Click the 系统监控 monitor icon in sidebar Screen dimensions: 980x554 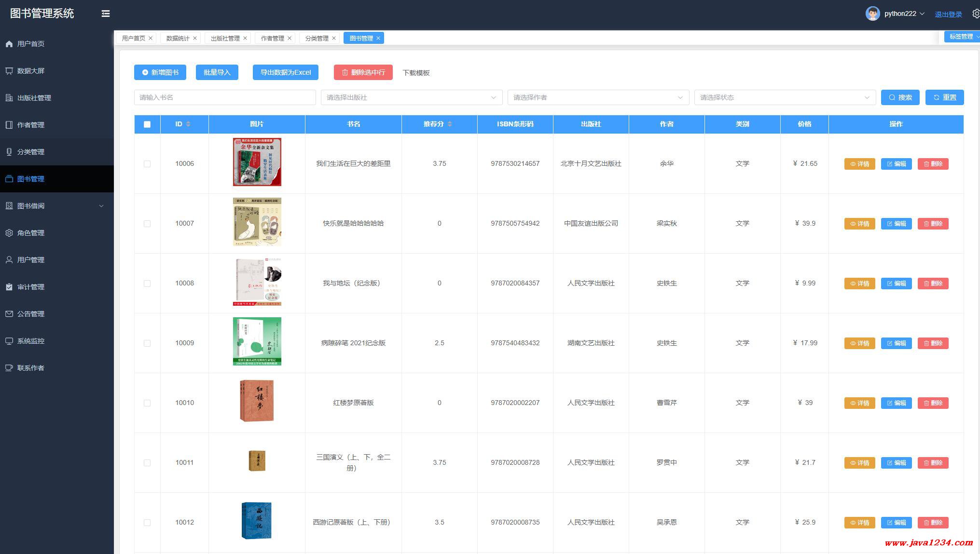[x=9, y=341]
